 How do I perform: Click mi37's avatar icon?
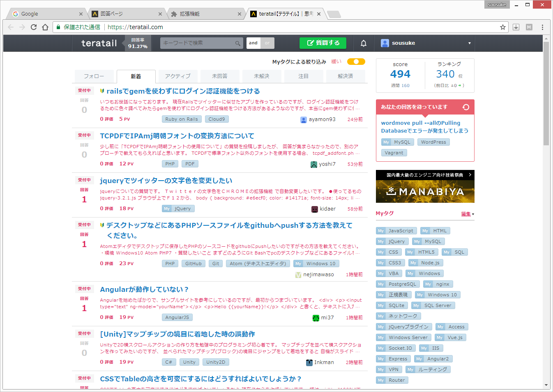[x=316, y=318]
